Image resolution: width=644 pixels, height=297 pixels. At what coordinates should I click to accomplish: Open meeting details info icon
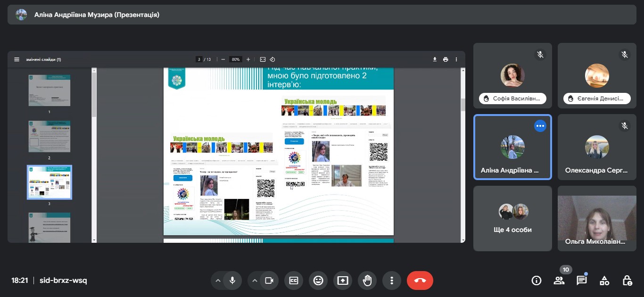pos(536,280)
